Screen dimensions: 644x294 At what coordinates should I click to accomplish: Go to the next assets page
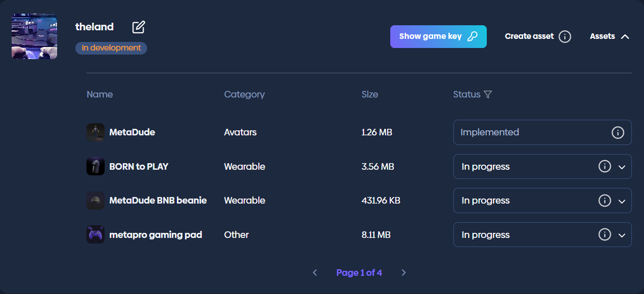403,273
